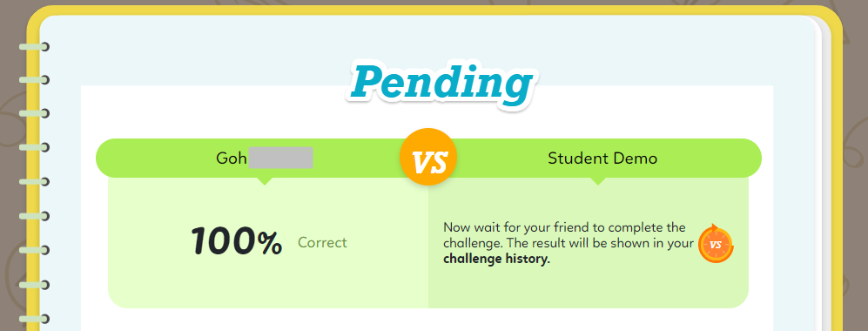Click the lowest visible spiral binding ring
868x331 pixels.
coord(34,320)
